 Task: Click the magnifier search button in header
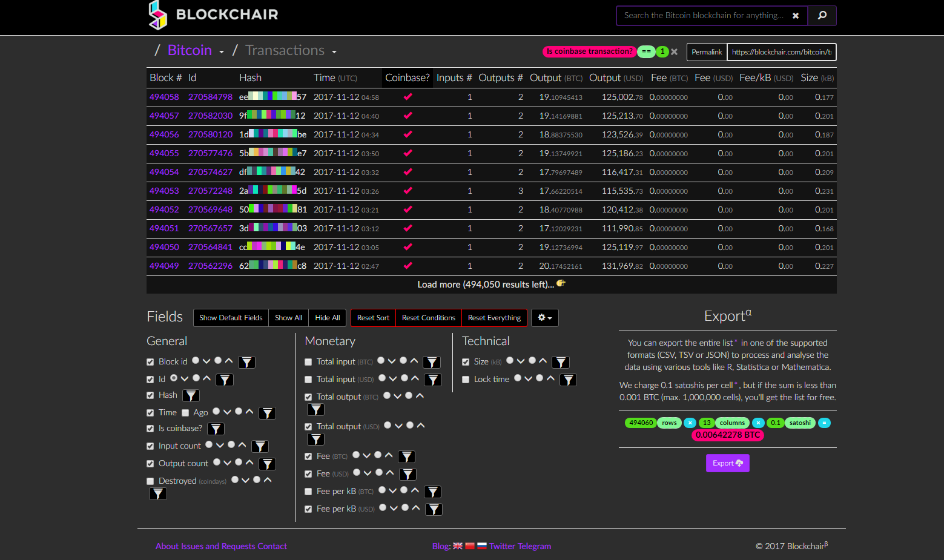(822, 16)
